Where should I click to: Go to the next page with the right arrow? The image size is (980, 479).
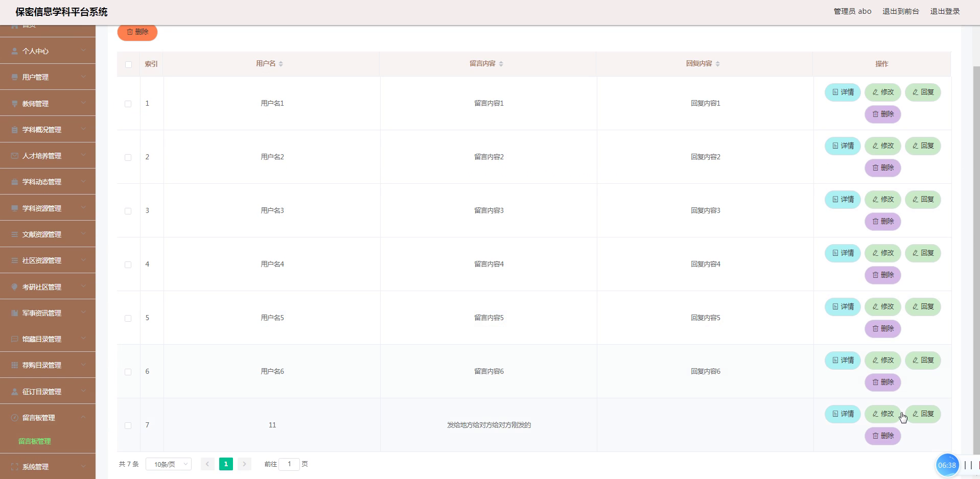point(244,464)
